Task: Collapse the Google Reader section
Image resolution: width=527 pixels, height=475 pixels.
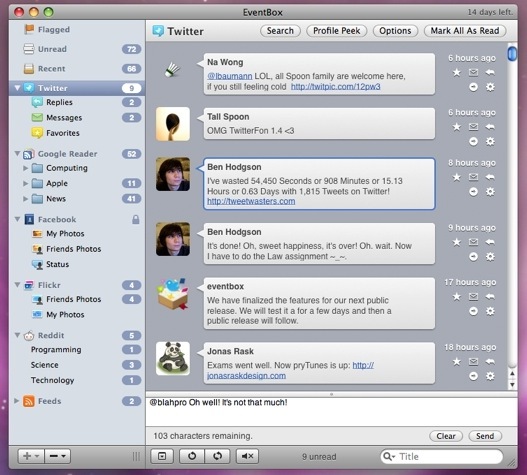Action: 17,154
